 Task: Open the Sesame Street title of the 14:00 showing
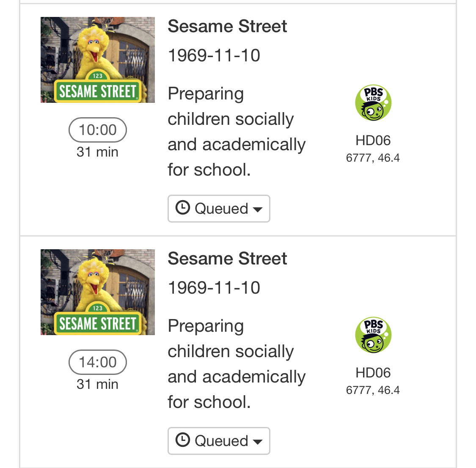pyautogui.click(x=227, y=259)
